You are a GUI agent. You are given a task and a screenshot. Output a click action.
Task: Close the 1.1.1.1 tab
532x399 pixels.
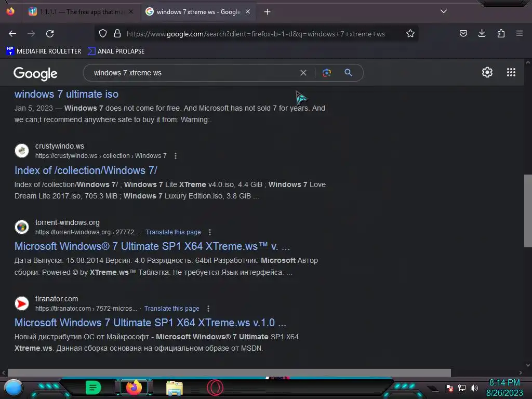point(131,12)
